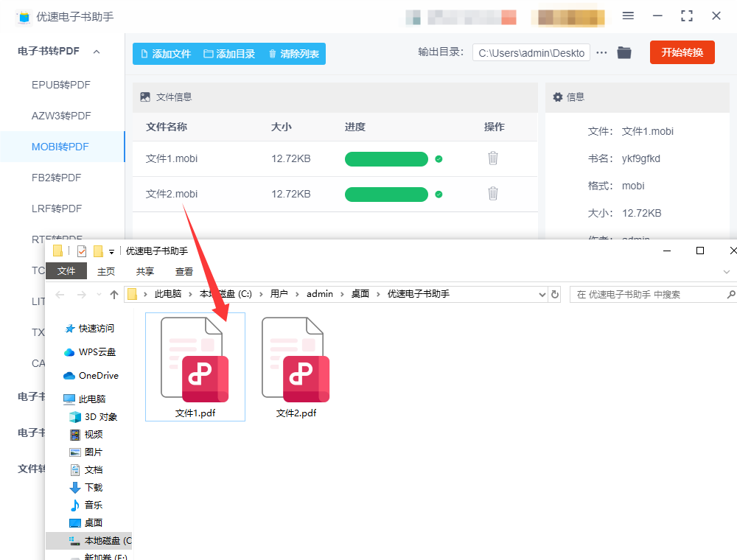This screenshot has height=560, width=737.
Task: Select 此电脑 in navigation pane
Action: (x=85, y=399)
